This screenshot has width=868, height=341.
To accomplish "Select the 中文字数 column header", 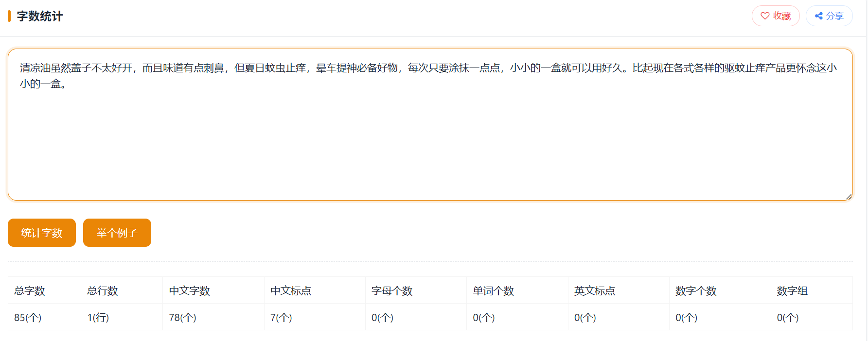I will [x=213, y=290].
